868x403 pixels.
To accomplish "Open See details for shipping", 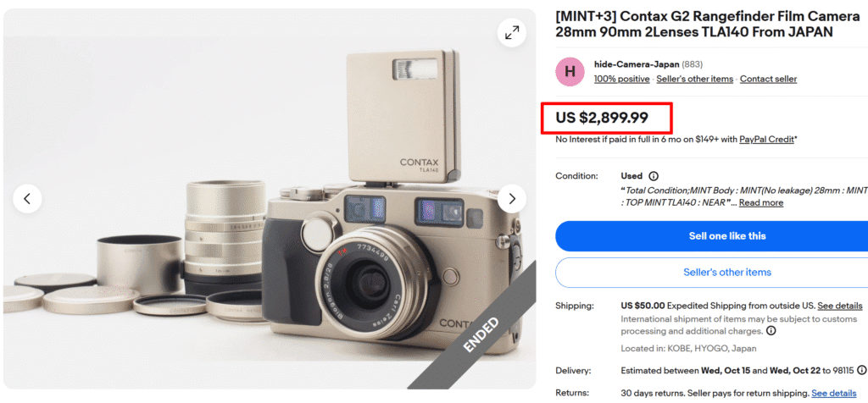I will tap(840, 306).
